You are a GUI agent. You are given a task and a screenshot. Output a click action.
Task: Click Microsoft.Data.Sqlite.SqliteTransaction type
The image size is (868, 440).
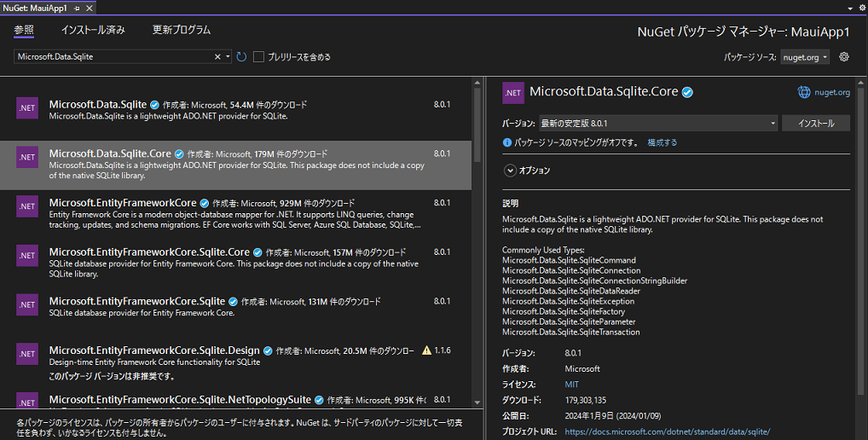(x=570, y=332)
